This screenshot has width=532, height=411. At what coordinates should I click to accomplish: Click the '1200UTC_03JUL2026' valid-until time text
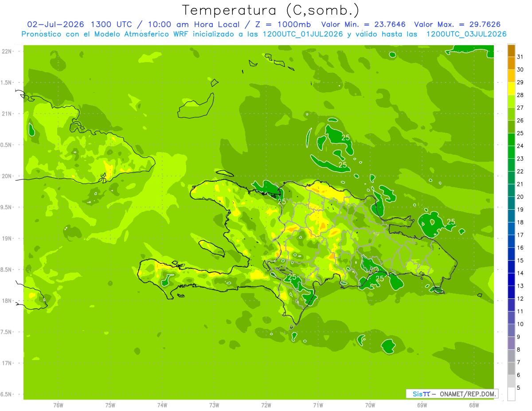click(466, 34)
